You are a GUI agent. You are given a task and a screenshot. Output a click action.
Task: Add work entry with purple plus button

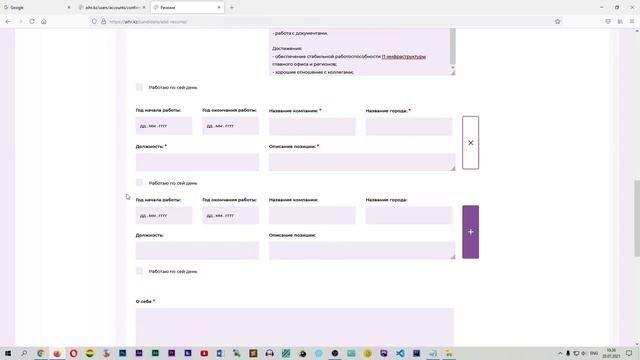tap(471, 232)
